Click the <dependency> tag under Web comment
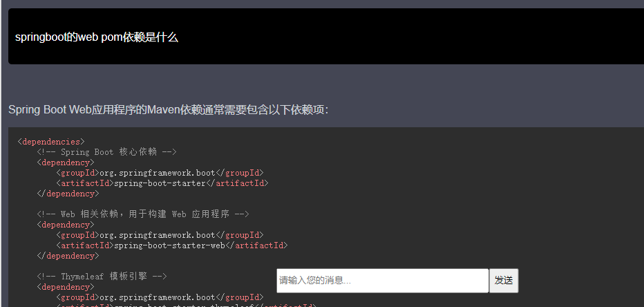Image resolution: width=644 pixels, height=307 pixels. [x=66, y=225]
